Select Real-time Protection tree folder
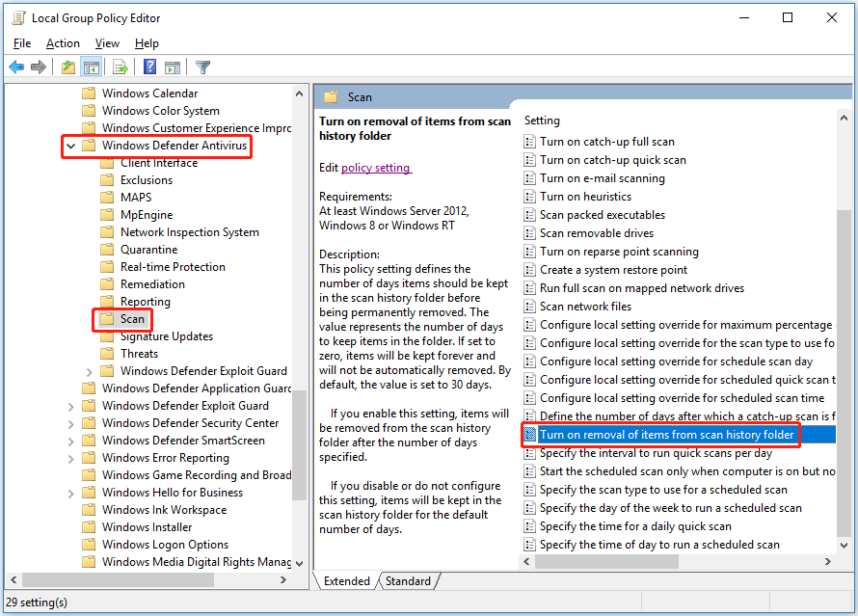 [x=173, y=267]
